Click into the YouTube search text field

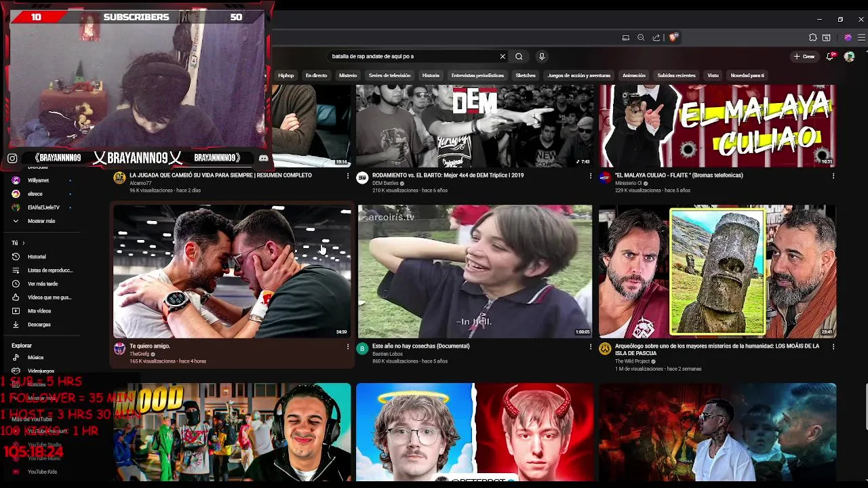[x=414, y=56]
